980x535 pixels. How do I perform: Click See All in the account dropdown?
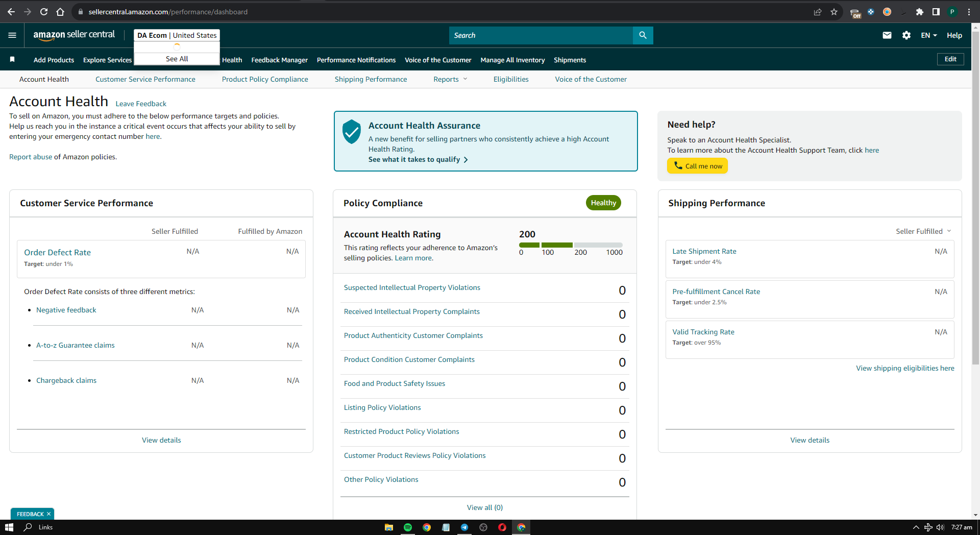(177, 59)
